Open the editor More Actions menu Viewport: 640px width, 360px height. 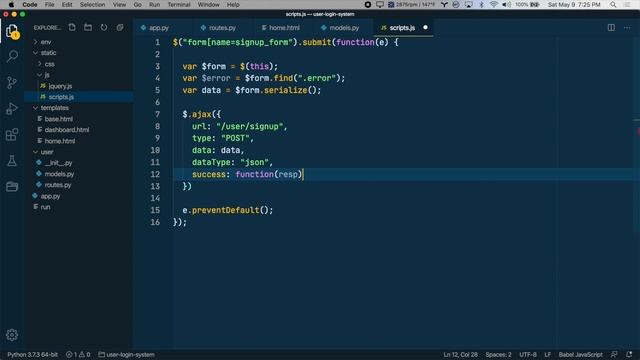pyautogui.click(x=627, y=27)
